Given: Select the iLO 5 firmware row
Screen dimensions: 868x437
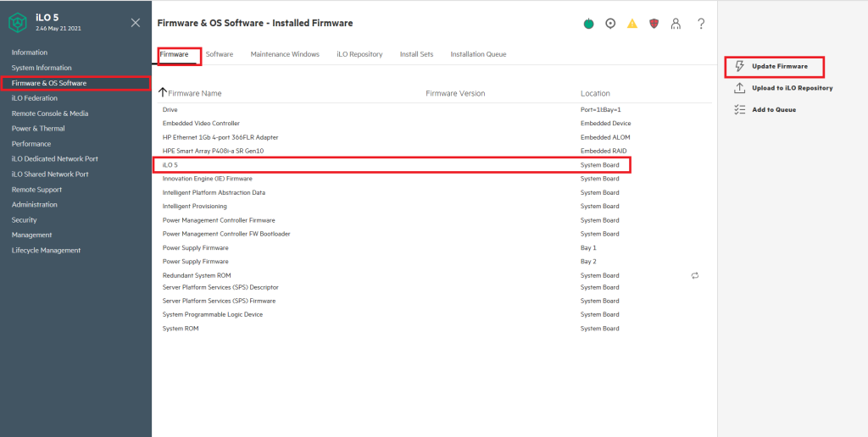Looking at the screenshot, I should (435, 165).
